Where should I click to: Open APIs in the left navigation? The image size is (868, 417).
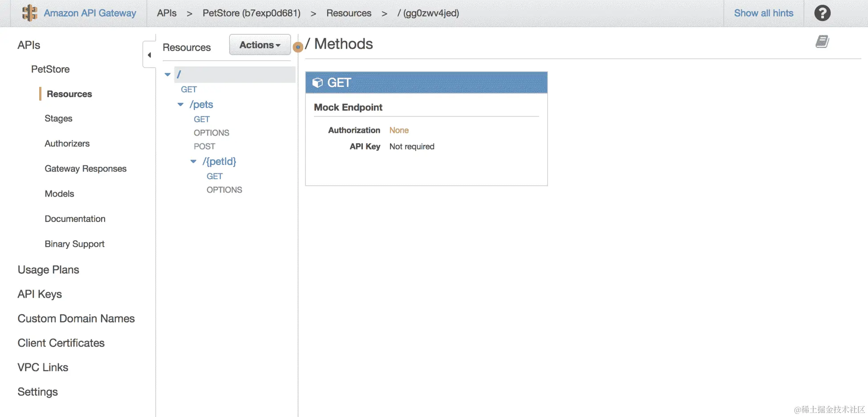coord(29,45)
